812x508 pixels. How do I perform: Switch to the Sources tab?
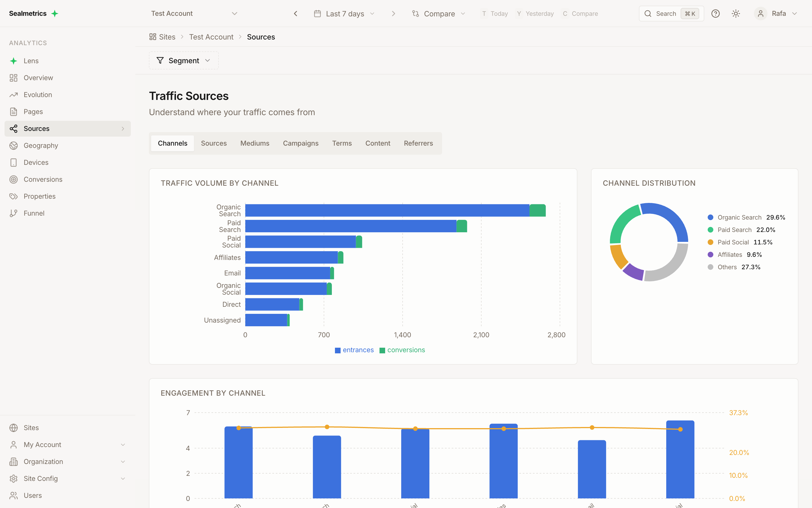[214, 143]
